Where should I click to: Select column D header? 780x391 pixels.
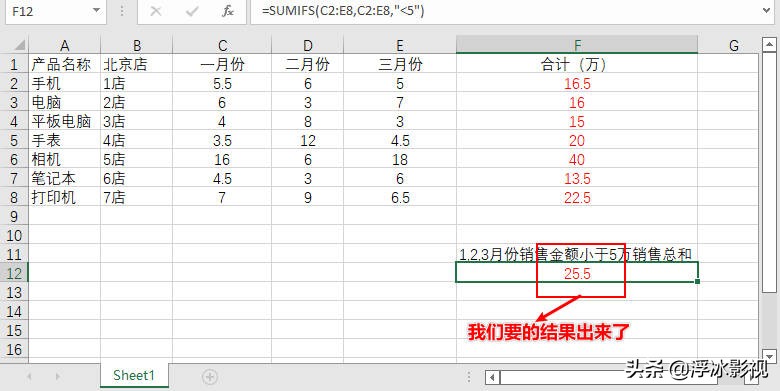pyautogui.click(x=308, y=46)
